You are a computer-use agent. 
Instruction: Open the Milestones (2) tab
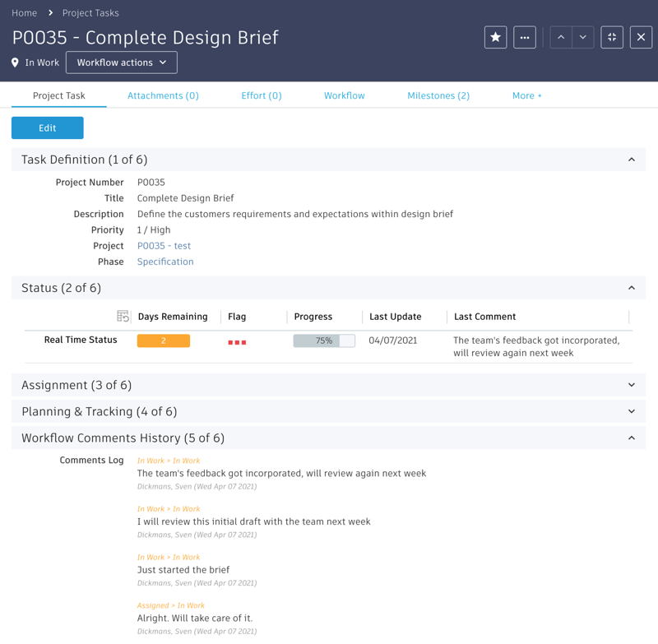[438, 95]
